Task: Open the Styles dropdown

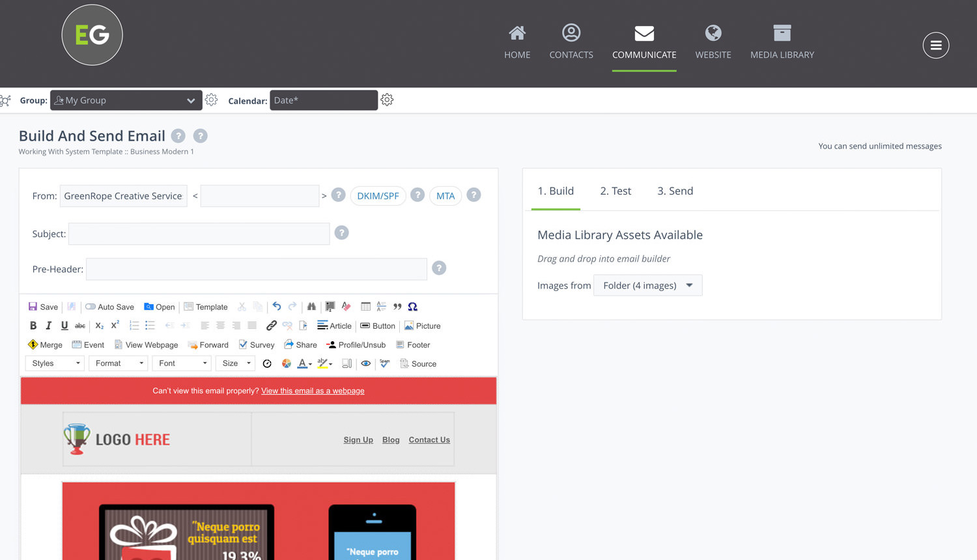Action: 55,363
